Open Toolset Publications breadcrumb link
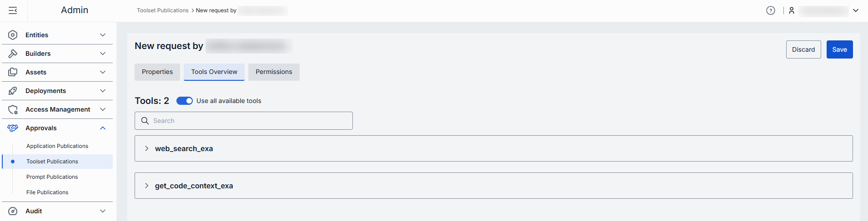Viewport: 868px width, 221px height. (x=163, y=10)
